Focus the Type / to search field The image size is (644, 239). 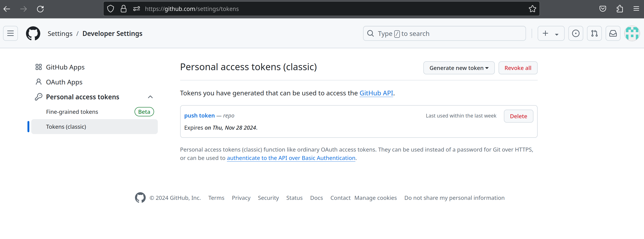444,33
